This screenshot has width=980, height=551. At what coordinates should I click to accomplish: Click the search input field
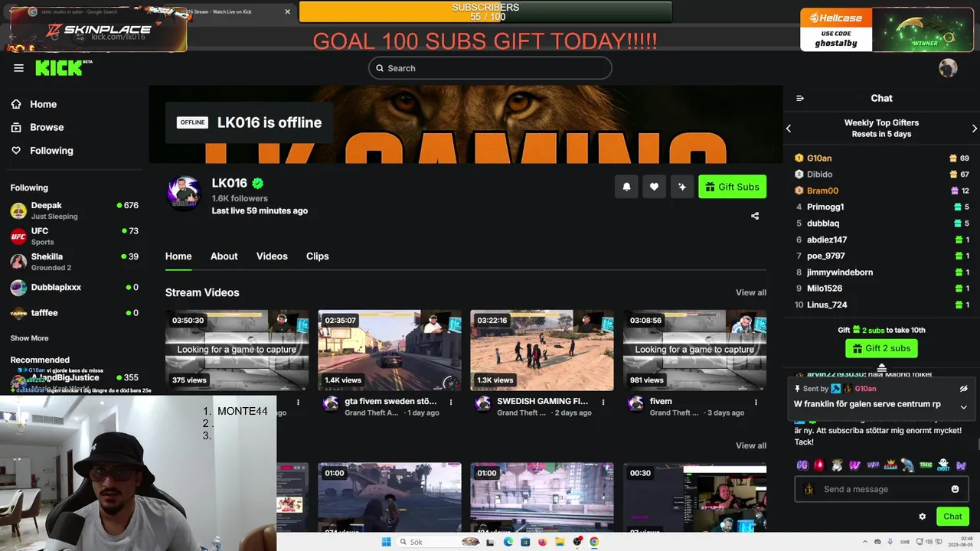click(x=490, y=68)
